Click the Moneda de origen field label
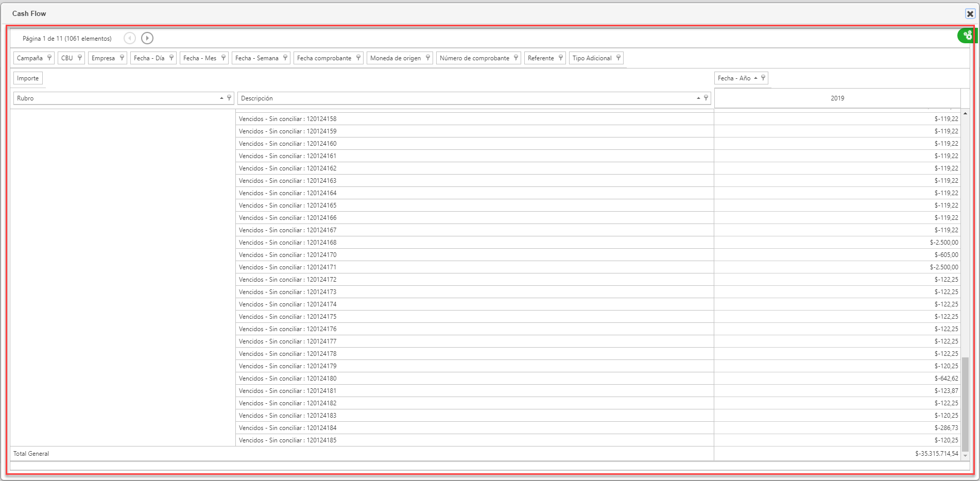The image size is (980, 481). 396,58
